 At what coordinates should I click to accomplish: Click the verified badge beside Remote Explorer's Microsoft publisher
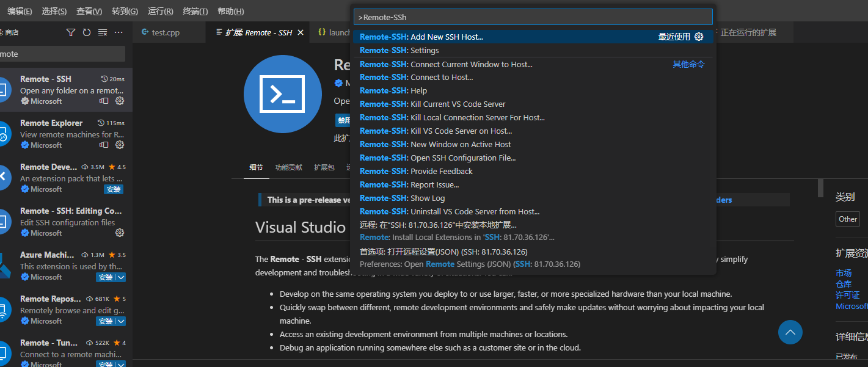[24, 145]
